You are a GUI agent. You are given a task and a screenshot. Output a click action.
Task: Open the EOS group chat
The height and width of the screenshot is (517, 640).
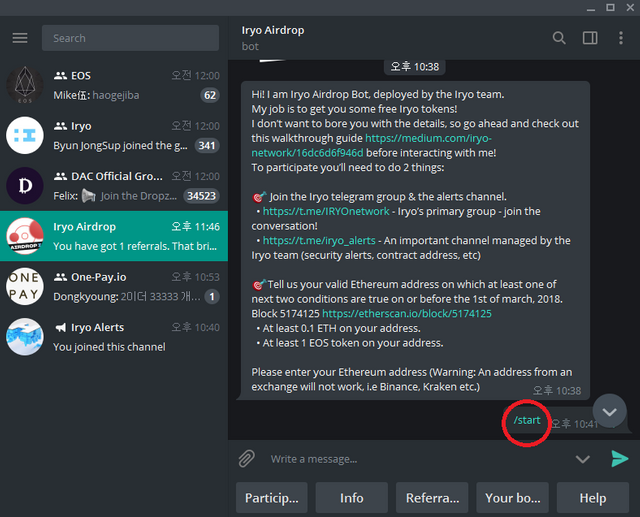coord(114,85)
